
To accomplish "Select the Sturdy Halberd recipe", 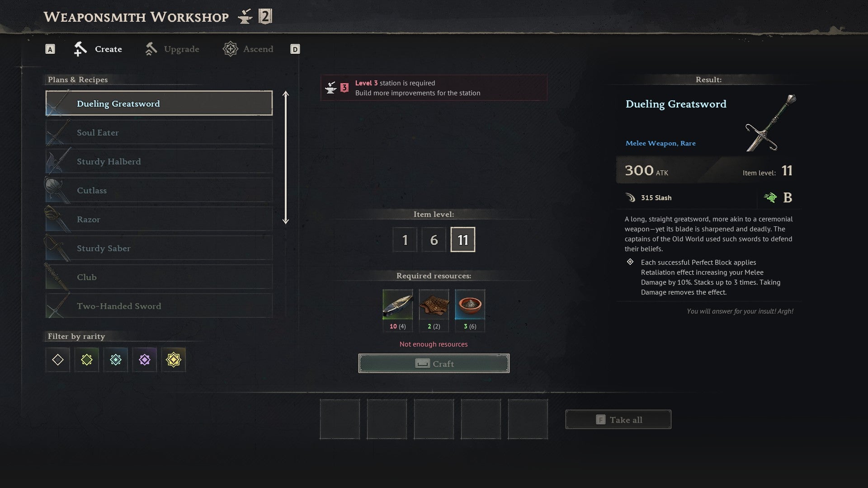I will point(159,161).
